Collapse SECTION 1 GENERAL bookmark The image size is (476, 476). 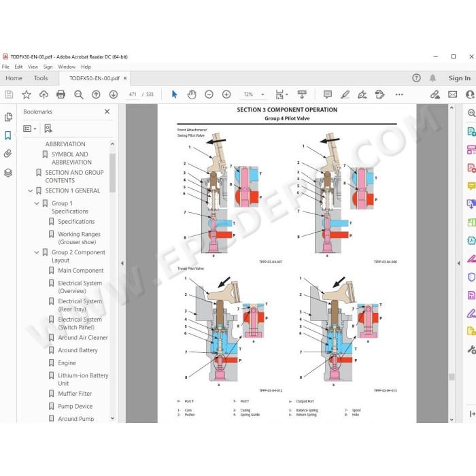pyautogui.click(x=31, y=191)
